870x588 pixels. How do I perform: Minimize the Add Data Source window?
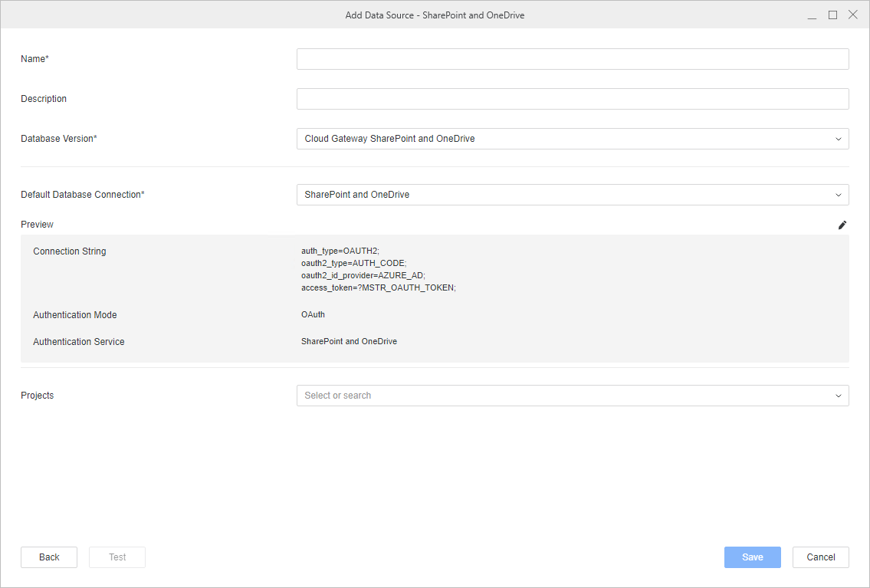click(x=813, y=15)
